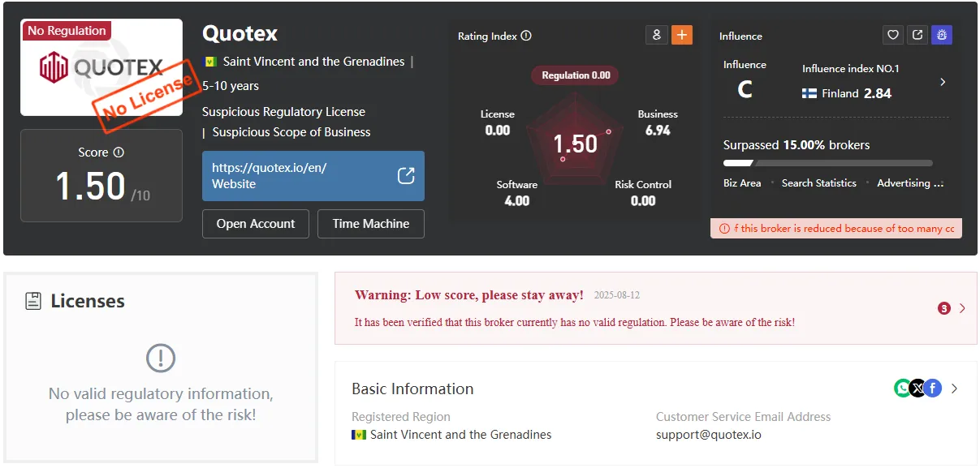Click the orange plus icon in Rating Index
This screenshot has height=468, width=980.
coord(682,35)
